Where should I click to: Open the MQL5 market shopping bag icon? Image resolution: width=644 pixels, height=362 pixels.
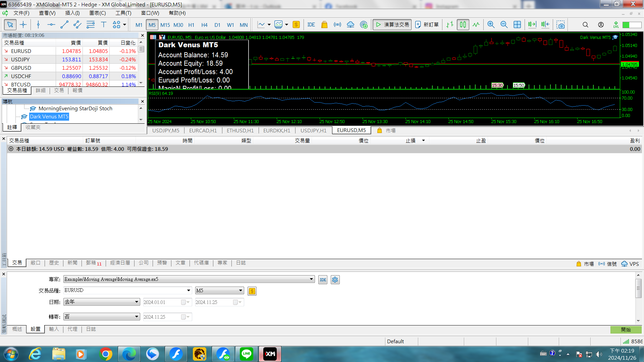[x=324, y=24]
